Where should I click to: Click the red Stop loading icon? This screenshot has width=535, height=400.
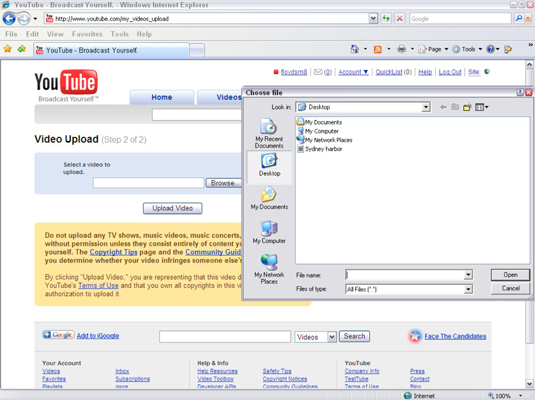(399, 18)
